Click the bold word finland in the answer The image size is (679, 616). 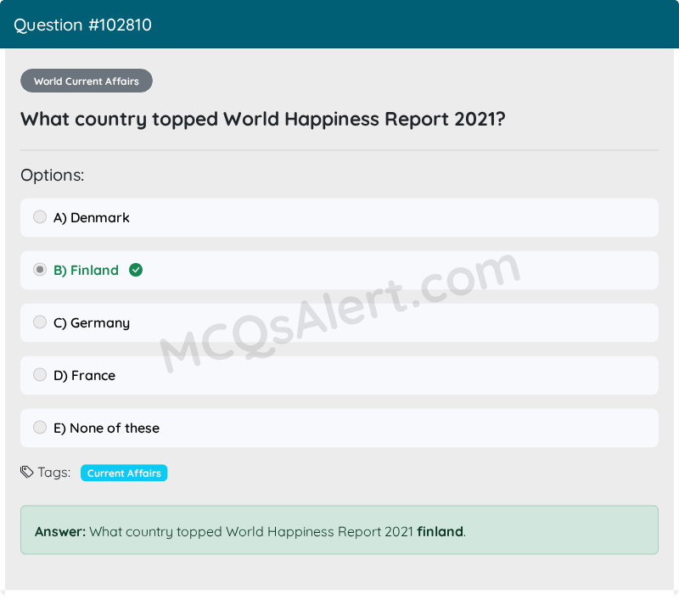[440, 532]
